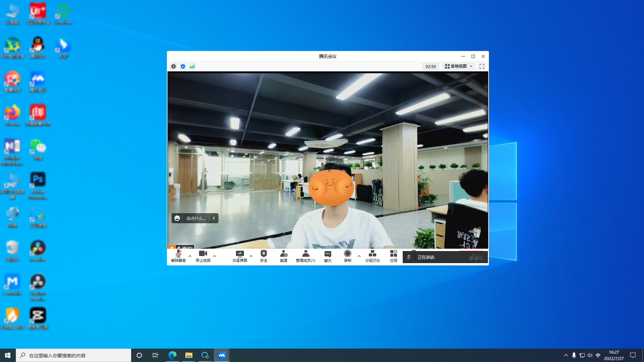This screenshot has width=644, height=362.
Task: Expand video options arrow beside camera
Action: click(214, 256)
